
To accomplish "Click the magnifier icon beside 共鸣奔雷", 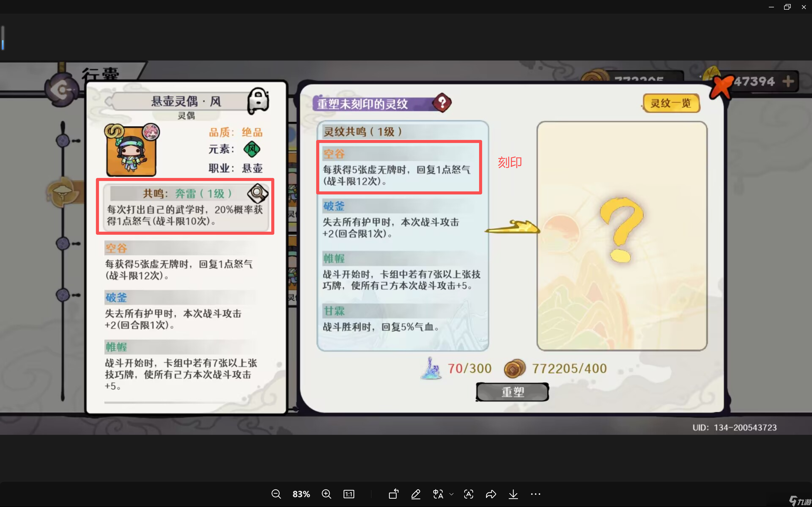I will pos(257,193).
